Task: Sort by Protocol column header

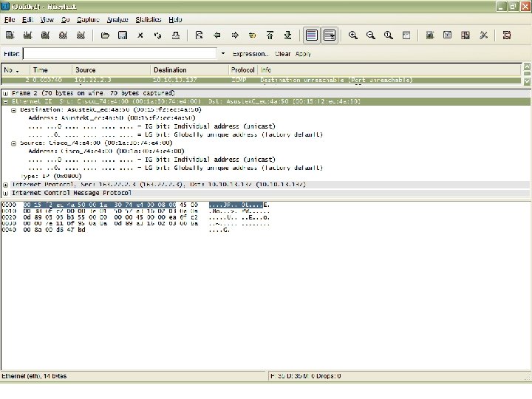Action: 243,70
